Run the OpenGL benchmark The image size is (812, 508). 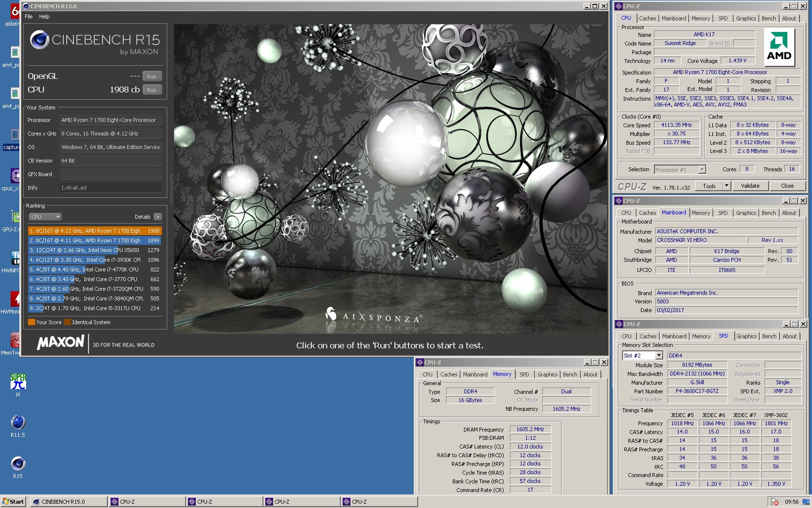(152, 76)
